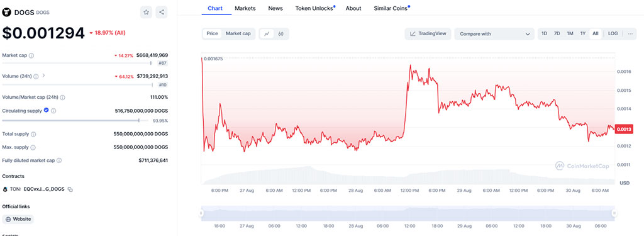Click the share icon button
This screenshot has width=644, height=236.
pyautogui.click(x=162, y=13)
